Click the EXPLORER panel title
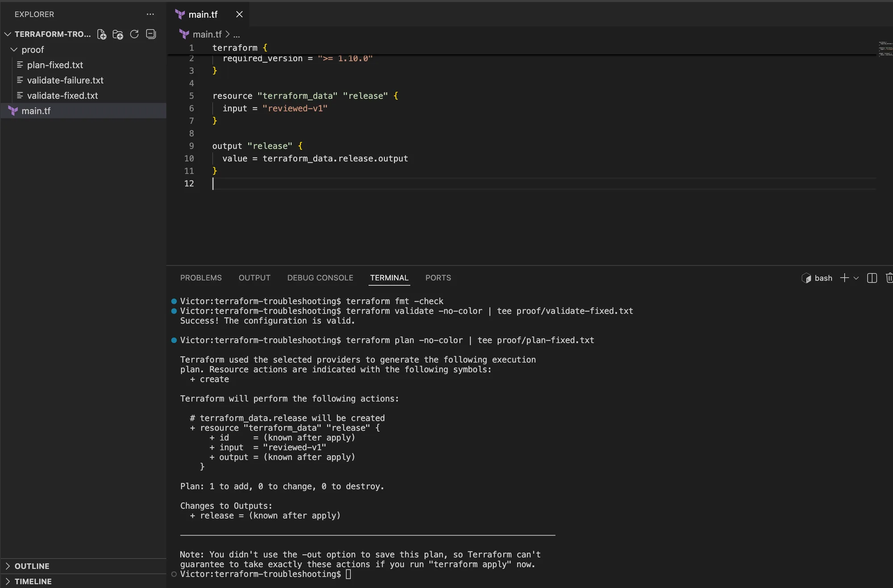This screenshot has width=893, height=588. coord(34,14)
